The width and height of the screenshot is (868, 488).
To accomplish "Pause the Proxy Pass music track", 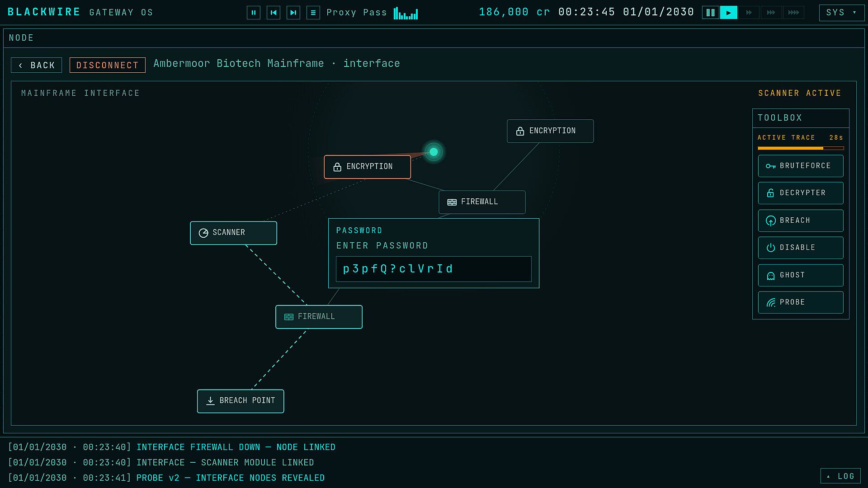I will pyautogui.click(x=254, y=13).
